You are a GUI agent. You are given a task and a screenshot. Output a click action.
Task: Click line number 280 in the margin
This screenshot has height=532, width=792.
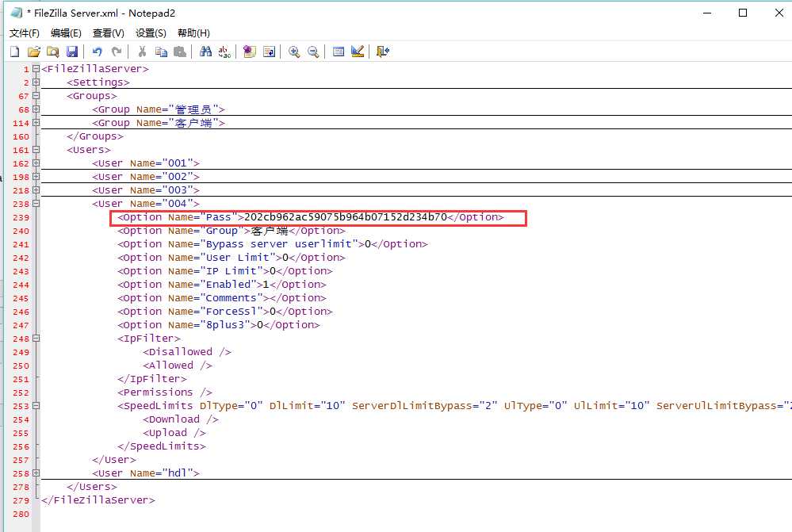(x=21, y=515)
